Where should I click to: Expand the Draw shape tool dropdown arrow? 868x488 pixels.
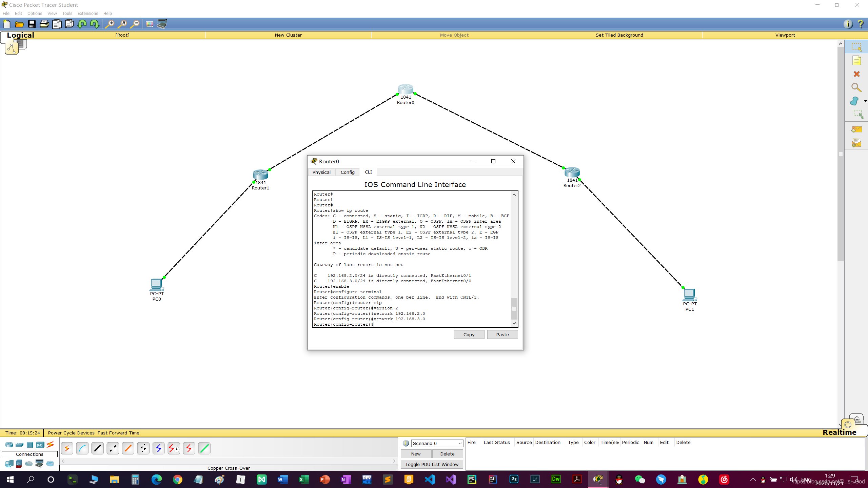[x=865, y=101]
